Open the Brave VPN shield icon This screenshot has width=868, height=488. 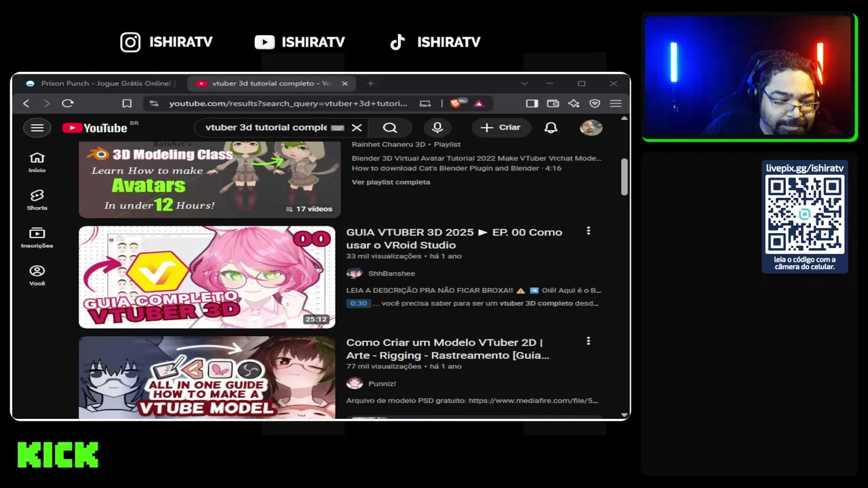coord(595,103)
